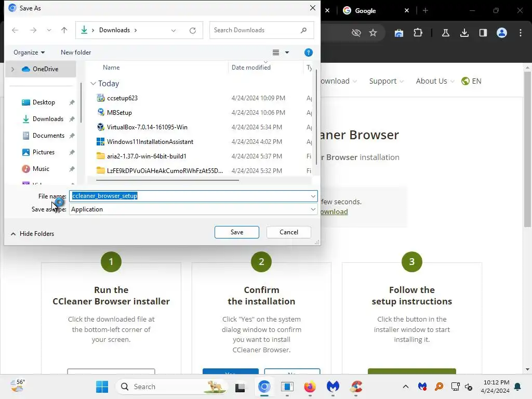
Task: Open Support menu on CCleaner site
Action: pyautogui.click(x=386, y=81)
